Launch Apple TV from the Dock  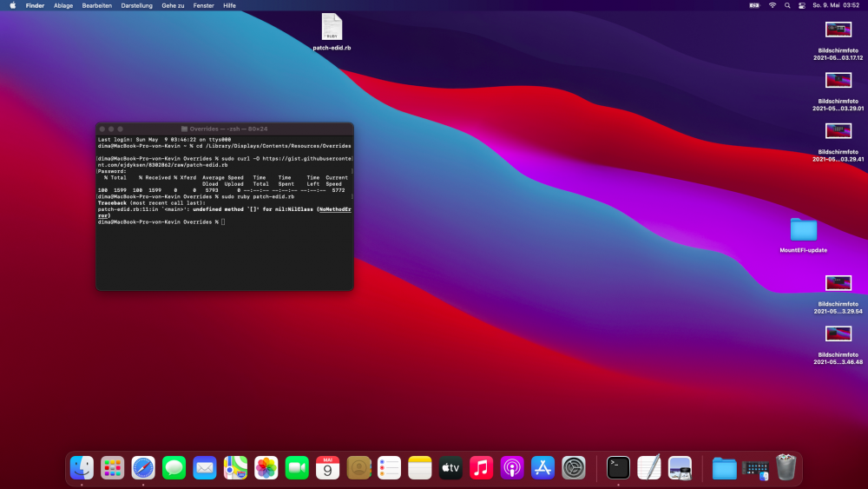tap(450, 468)
